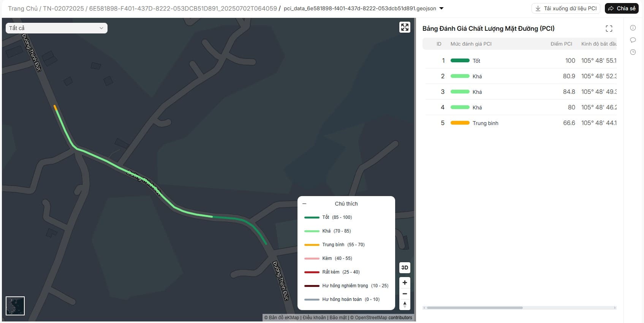Open the Tất cả filter dropdown
644x323 pixels.
point(56,28)
